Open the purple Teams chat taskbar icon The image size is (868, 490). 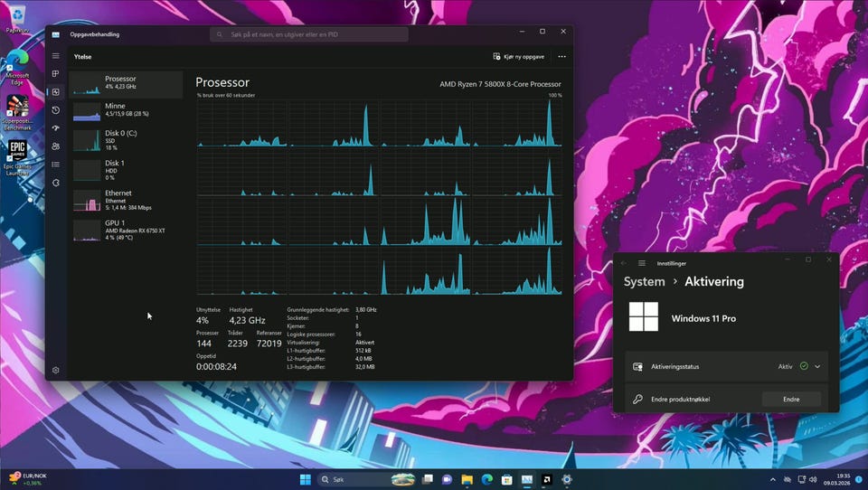tap(448, 479)
